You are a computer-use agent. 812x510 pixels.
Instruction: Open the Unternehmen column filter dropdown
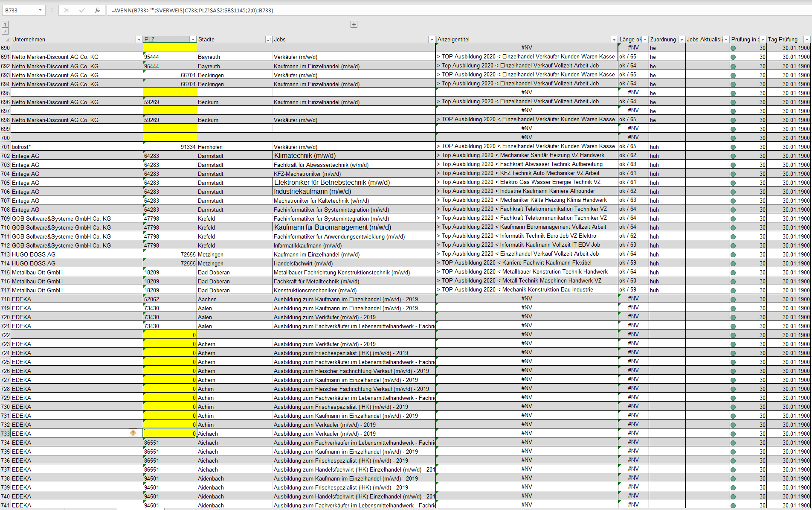(x=139, y=39)
